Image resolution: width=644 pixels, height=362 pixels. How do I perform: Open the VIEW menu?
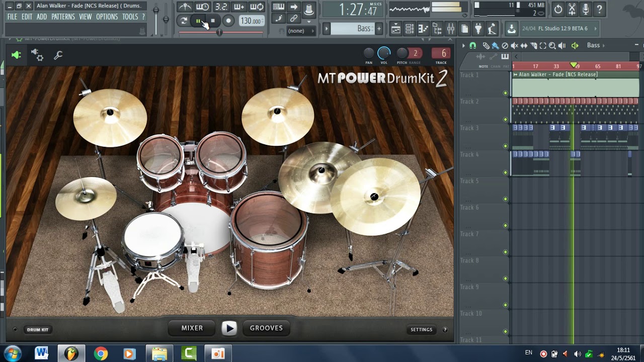pyautogui.click(x=86, y=17)
